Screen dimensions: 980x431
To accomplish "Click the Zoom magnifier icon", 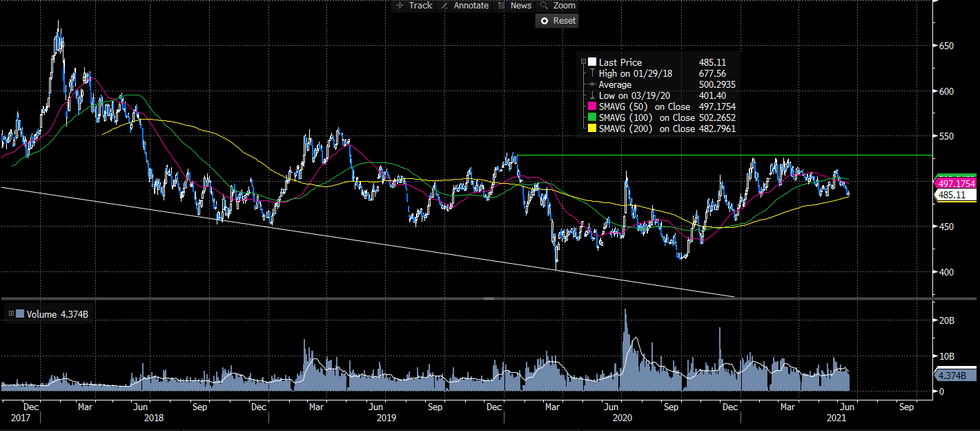I will pos(543,6).
